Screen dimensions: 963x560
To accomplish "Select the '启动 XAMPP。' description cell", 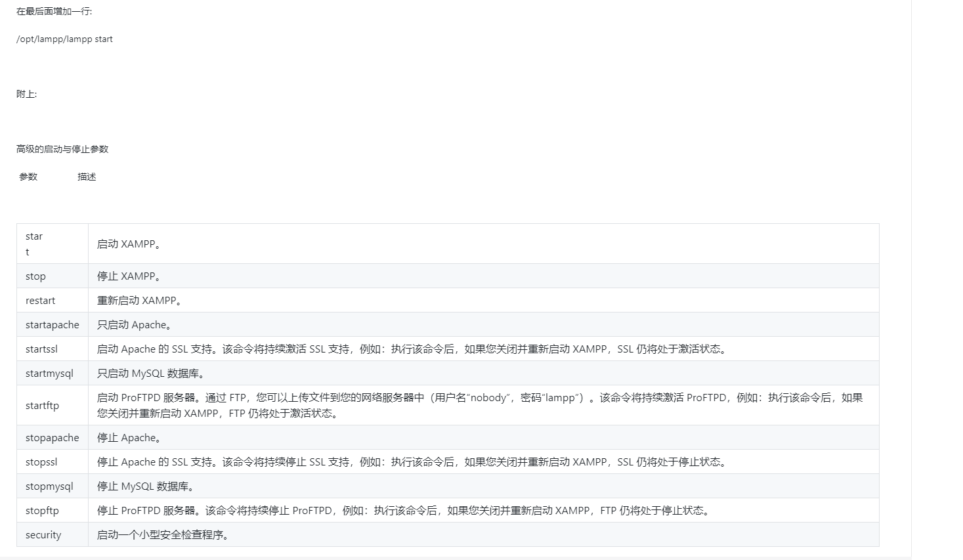I will coord(484,244).
